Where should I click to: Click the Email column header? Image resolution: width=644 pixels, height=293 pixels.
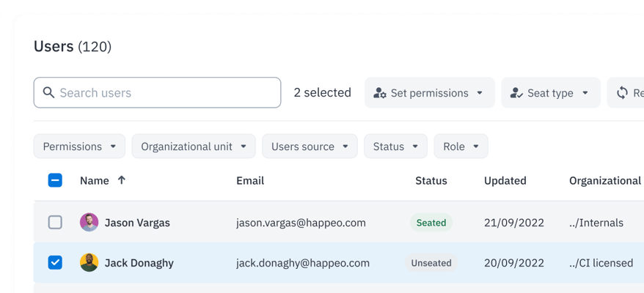[x=250, y=180]
